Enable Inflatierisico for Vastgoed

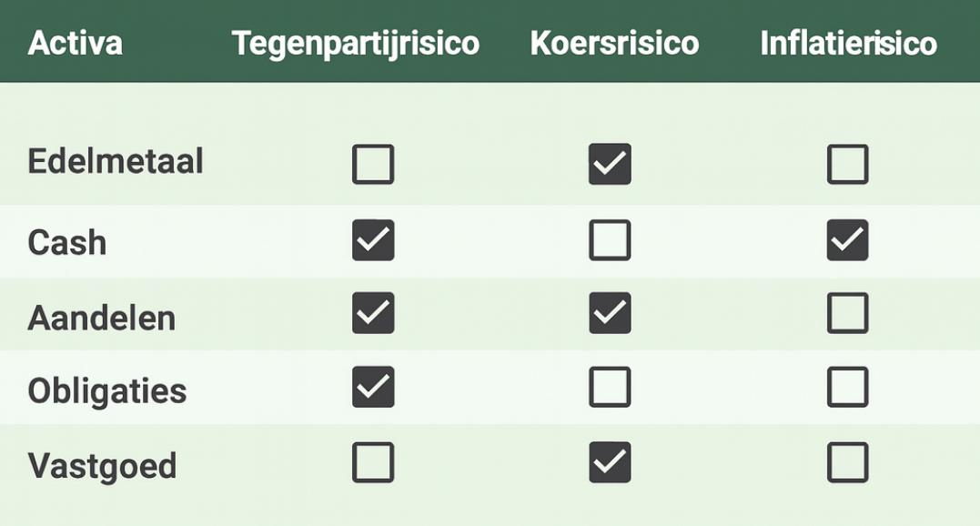coord(847,462)
